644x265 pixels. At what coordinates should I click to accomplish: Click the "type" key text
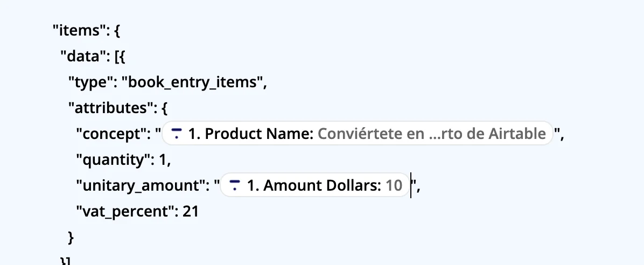pyautogui.click(x=89, y=82)
